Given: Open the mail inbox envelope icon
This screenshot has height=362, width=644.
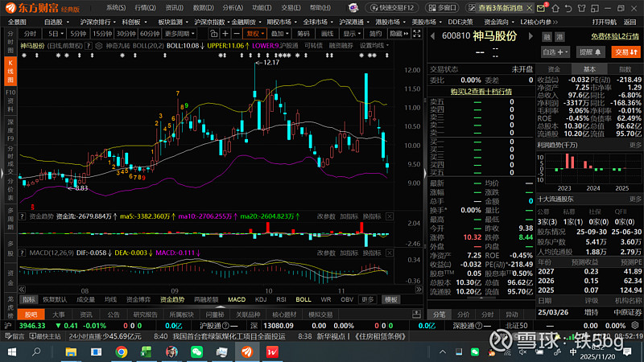Looking at the screenshot, I should click(x=541, y=8).
